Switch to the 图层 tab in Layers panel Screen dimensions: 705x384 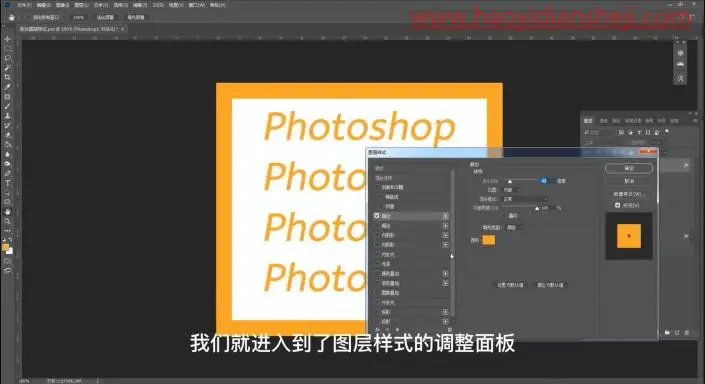pyautogui.click(x=588, y=121)
